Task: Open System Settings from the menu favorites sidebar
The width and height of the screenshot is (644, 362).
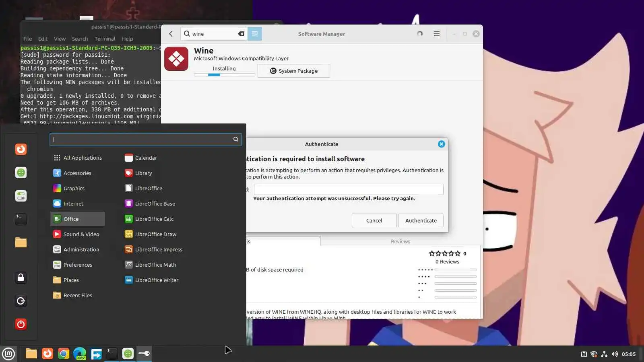Action: 21,196
